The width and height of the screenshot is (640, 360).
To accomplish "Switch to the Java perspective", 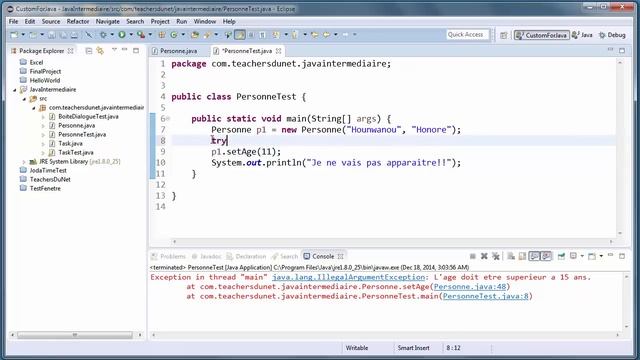I will tap(582, 35).
